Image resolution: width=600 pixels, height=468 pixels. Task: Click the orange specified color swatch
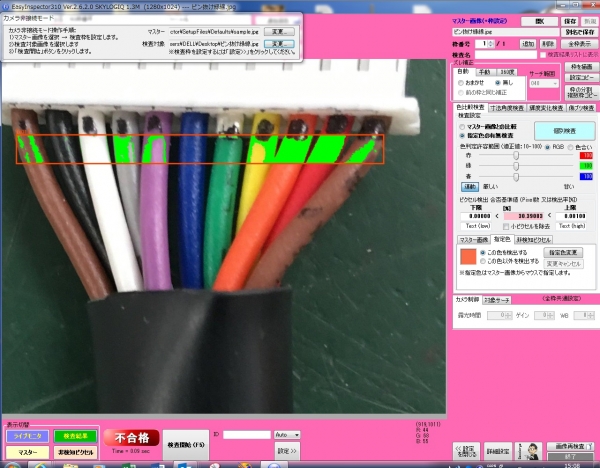point(468,258)
